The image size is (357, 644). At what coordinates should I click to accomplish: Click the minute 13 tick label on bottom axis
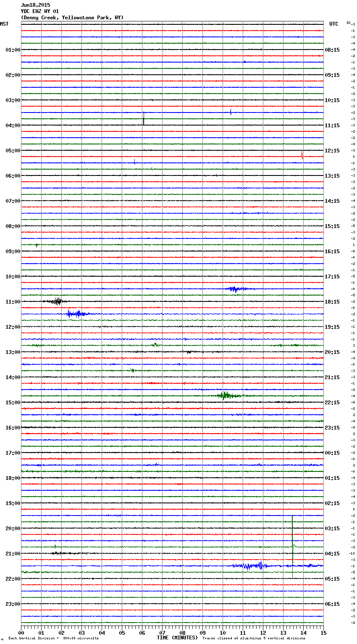click(283, 633)
